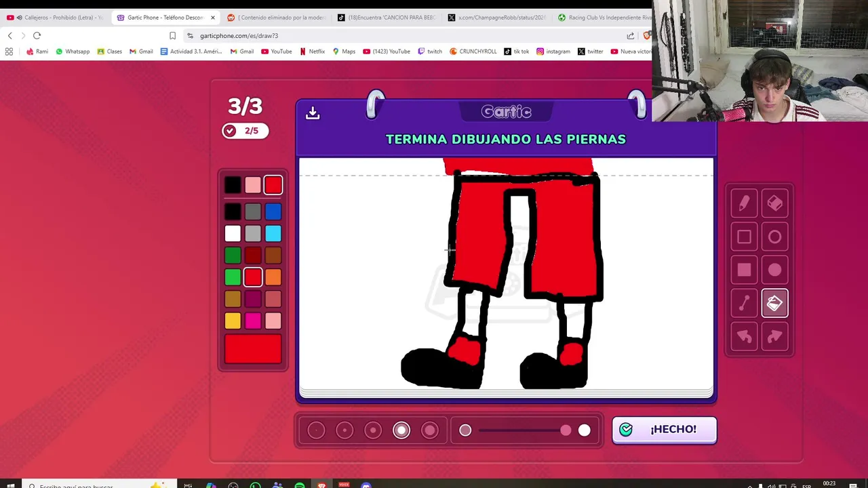The width and height of the screenshot is (868, 488).
Task: Open the Rami bookmark
Action: coord(37,52)
